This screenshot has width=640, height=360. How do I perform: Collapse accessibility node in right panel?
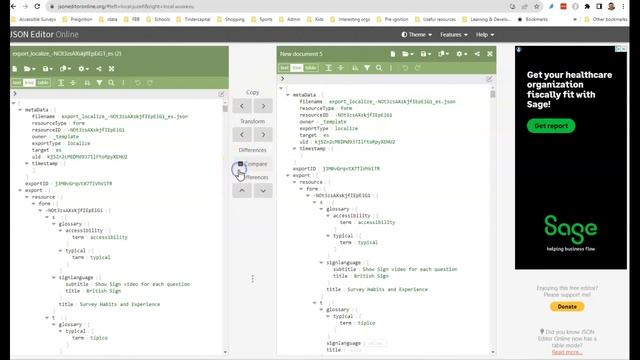pyautogui.click(x=328, y=216)
